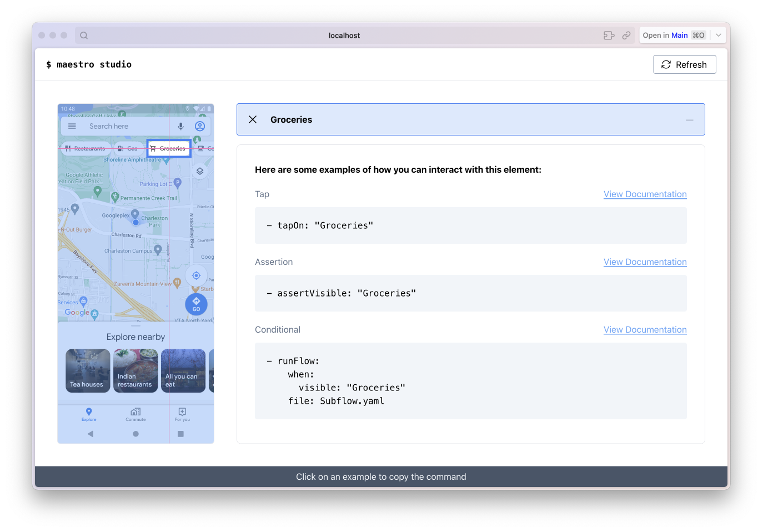763x532 pixels.
Task: Click Open in Main button
Action: tap(674, 35)
